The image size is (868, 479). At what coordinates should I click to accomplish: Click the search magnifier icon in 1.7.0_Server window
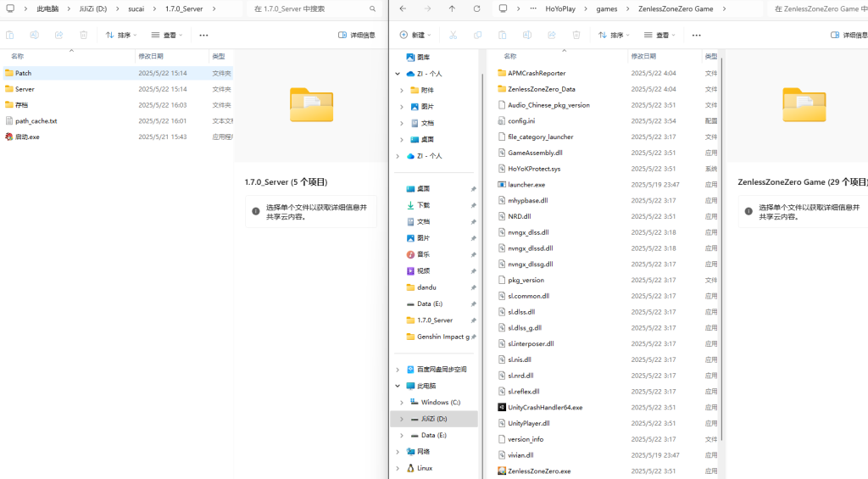pos(373,8)
